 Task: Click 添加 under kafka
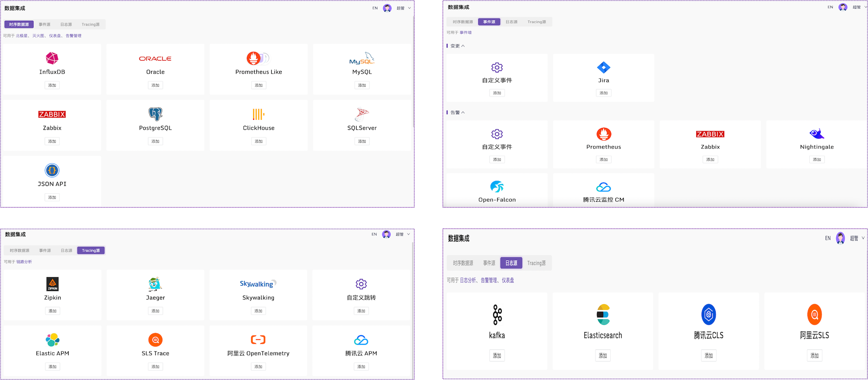pyautogui.click(x=497, y=356)
